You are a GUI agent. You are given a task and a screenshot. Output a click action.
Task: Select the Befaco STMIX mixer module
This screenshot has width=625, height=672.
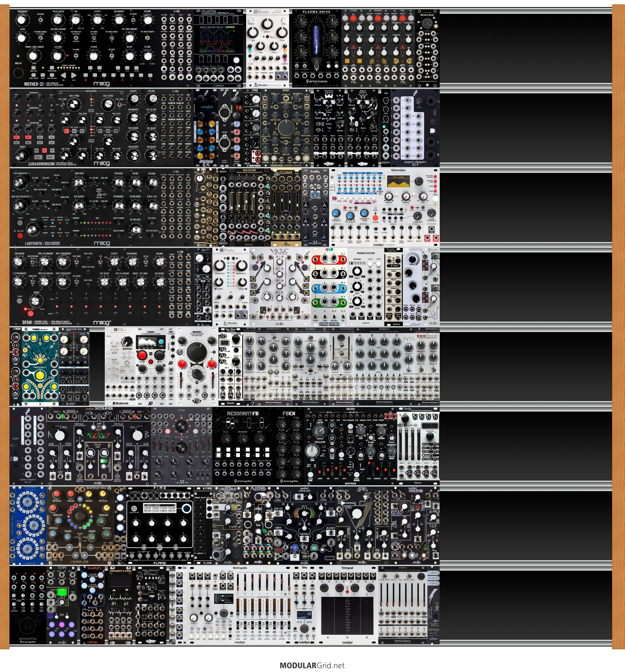tap(252, 128)
